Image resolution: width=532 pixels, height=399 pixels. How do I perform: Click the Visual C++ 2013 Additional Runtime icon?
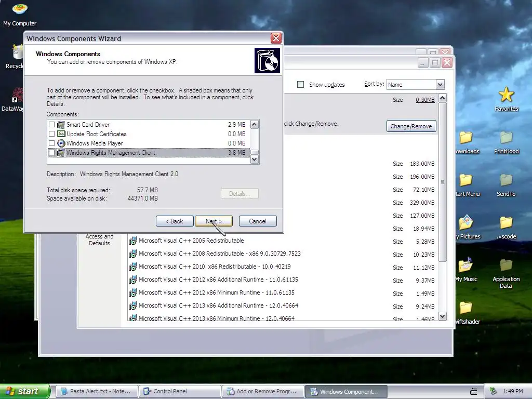tap(133, 305)
